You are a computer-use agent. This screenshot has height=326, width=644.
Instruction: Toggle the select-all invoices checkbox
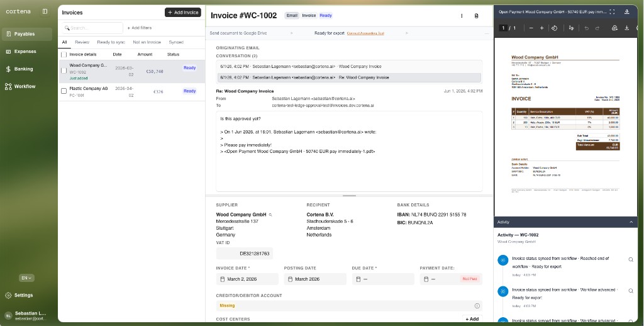[64, 55]
